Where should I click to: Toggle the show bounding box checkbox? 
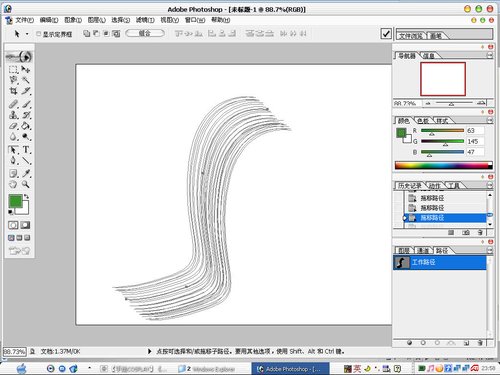pos(39,34)
